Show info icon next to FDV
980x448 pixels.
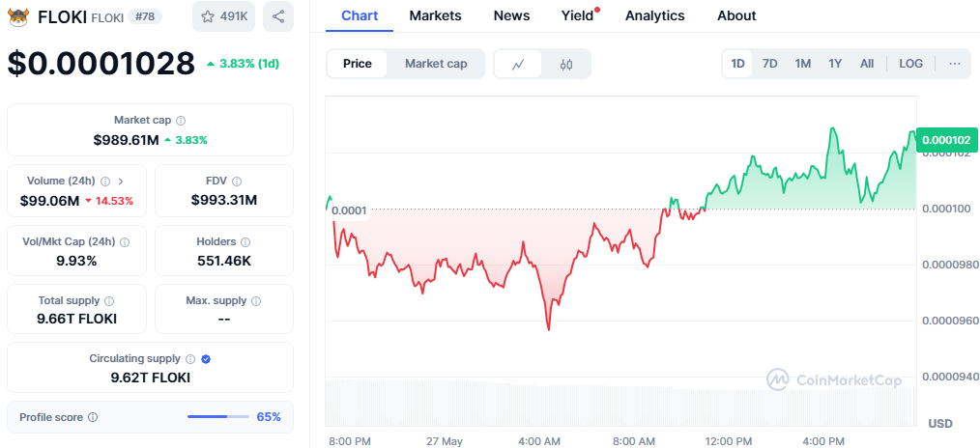(236, 181)
